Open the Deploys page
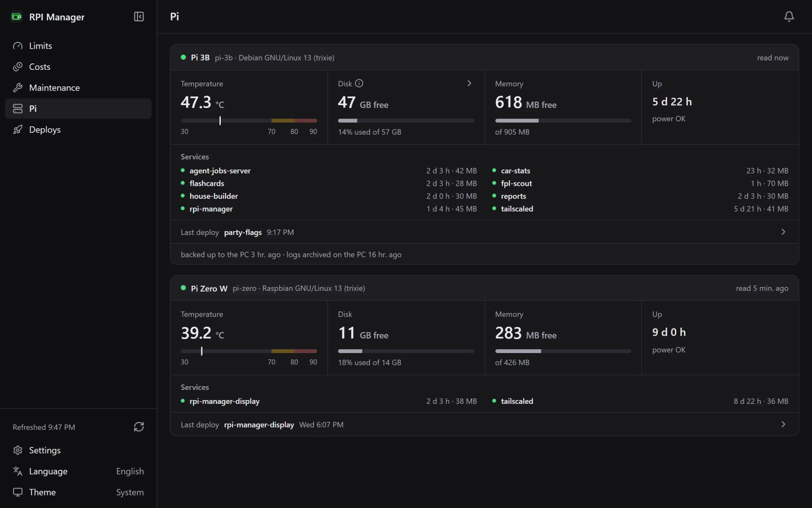The height and width of the screenshot is (508, 812). click(x=78, y=130)
